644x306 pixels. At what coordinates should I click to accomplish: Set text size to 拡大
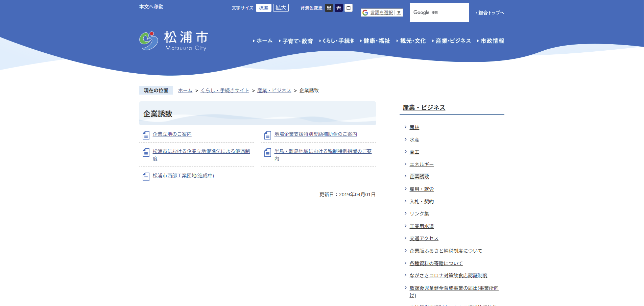281,8
